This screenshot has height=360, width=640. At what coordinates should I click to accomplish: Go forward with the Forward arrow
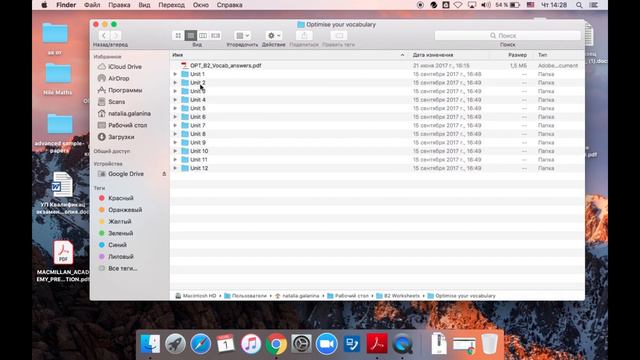(x=116, y=36)
